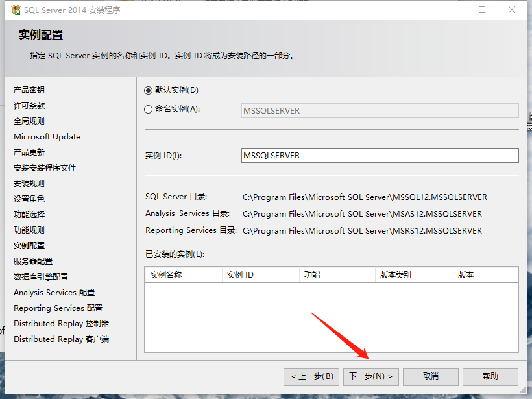This screenshot has height=399, width=532.
Task: Click the disabled named instance MSSQLSERVER field
Action: click(x=380, y=110)
